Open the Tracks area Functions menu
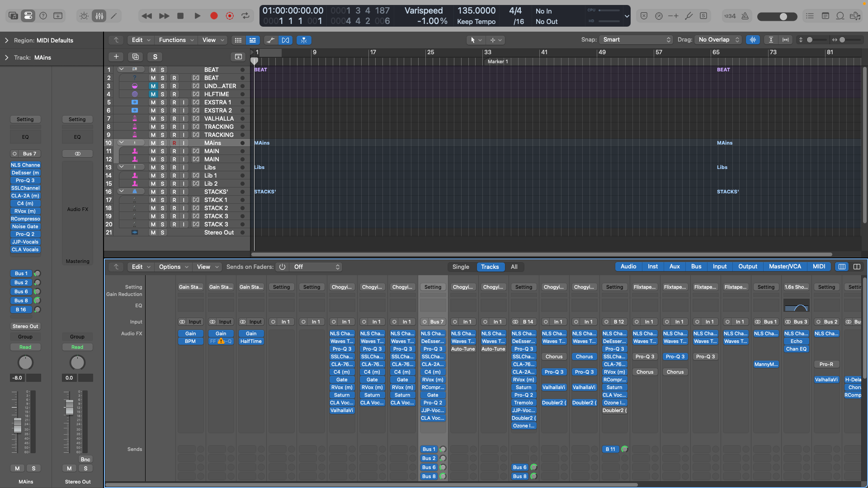The height and width of the screenshot is (488, 868). (x=176, y=40)
